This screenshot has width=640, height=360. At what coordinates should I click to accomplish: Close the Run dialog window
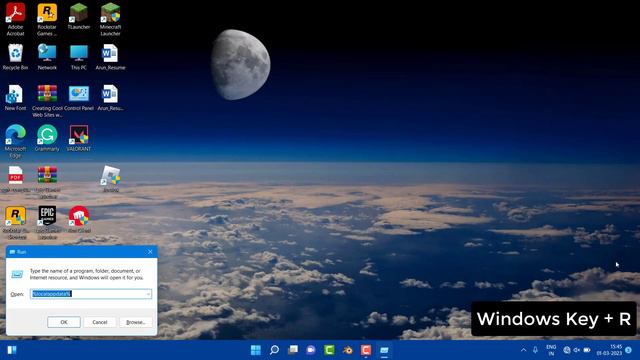click(x=150, y=252)
